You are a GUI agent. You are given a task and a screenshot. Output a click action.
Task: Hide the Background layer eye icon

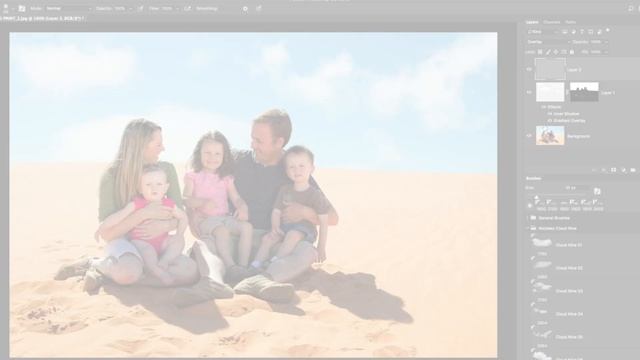tap(529, 136)
